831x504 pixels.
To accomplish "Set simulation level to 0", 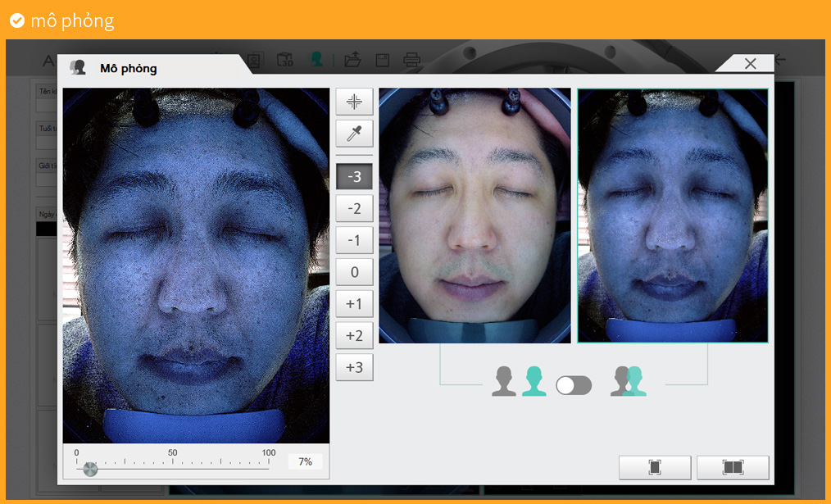I will pyautogui.click(x=354, y=272).
